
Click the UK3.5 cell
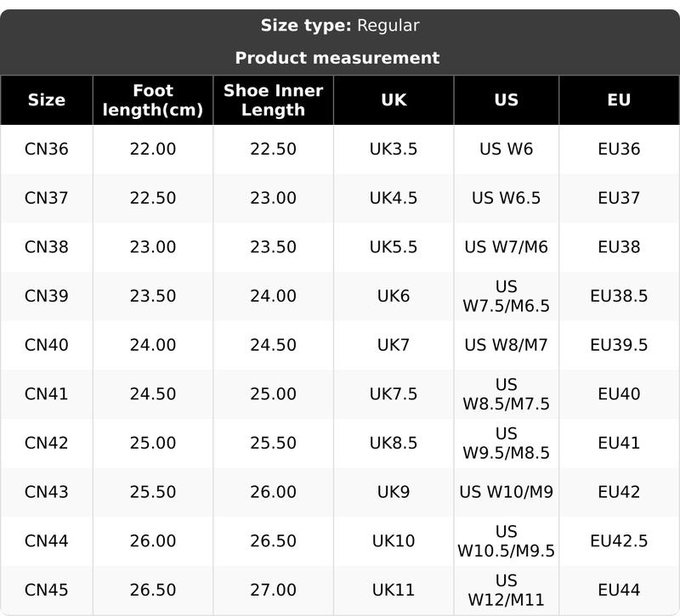tap(394, 150)
